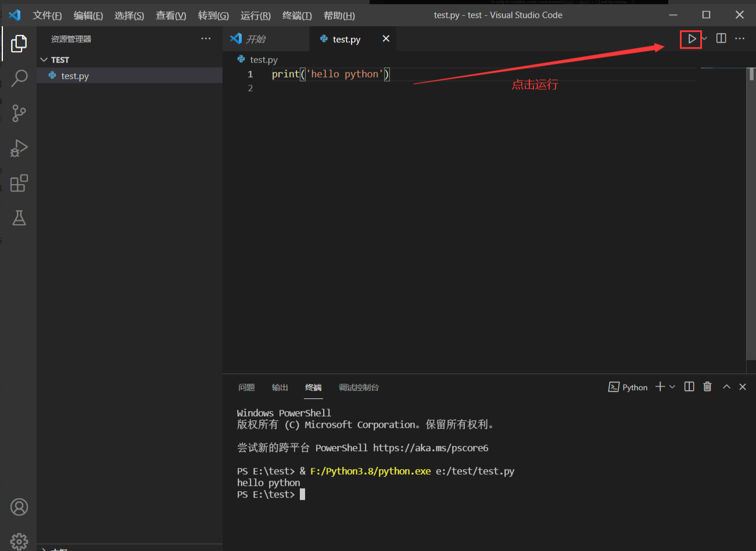Switch to the 终端 panel tab
Image resolution: width=756 pixels, height=551 pixels.
click(x=313, y=387)
